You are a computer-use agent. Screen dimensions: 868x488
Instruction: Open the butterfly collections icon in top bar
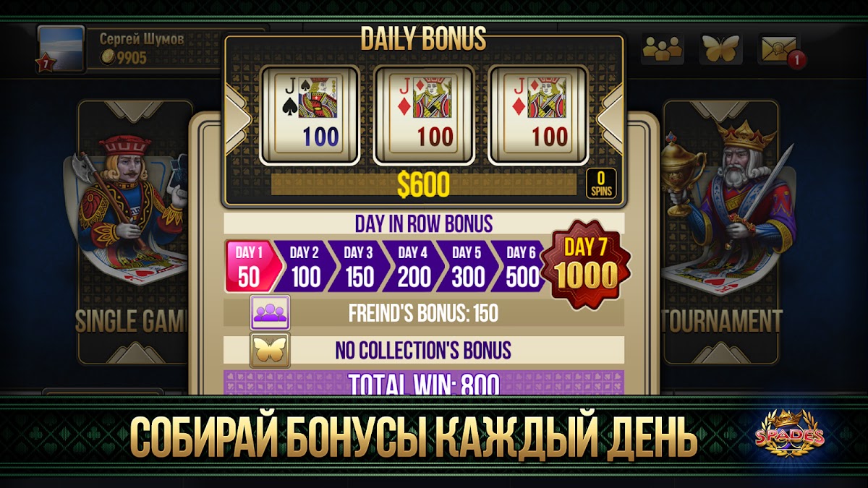(x=720, y=48)
